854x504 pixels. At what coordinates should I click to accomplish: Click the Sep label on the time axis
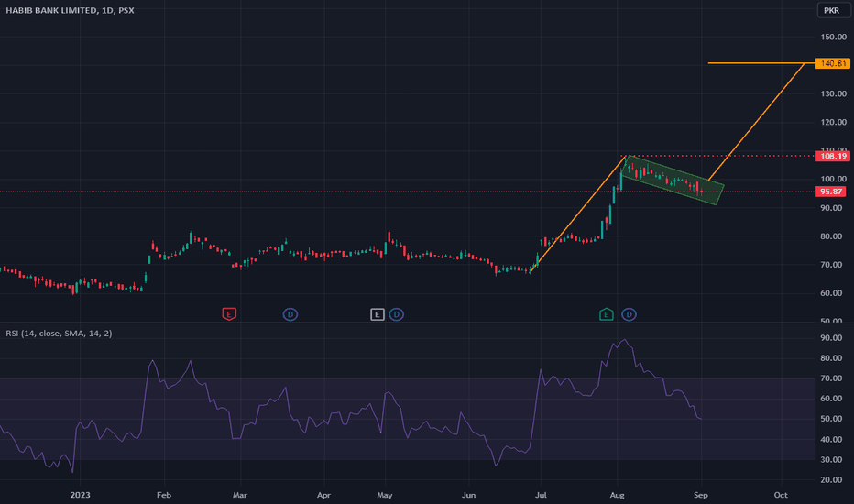click(x=701, y=495)
